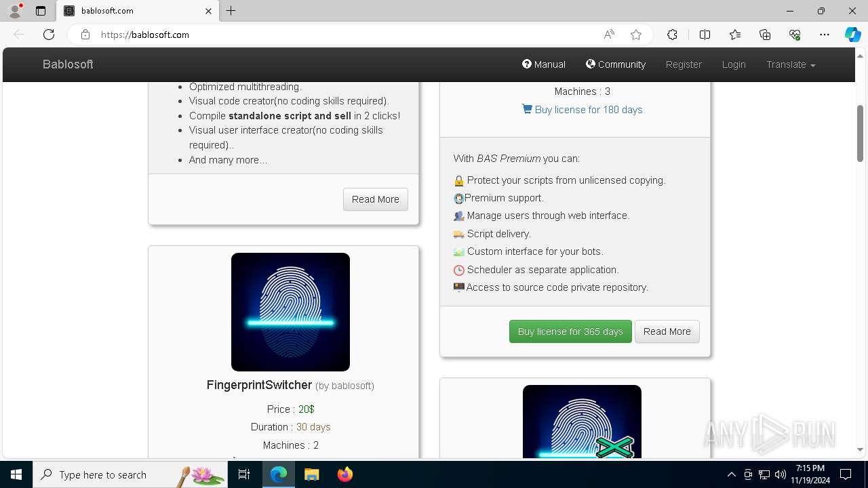Click the Scheduler clock icon
Viewport: 868px width, 488px height.
(x=459, y=270)
